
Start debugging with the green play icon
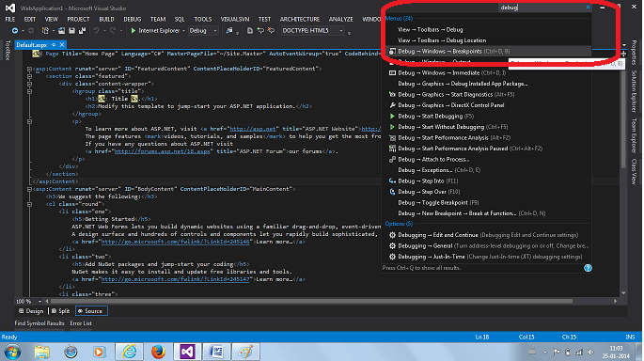pos(134,31)
